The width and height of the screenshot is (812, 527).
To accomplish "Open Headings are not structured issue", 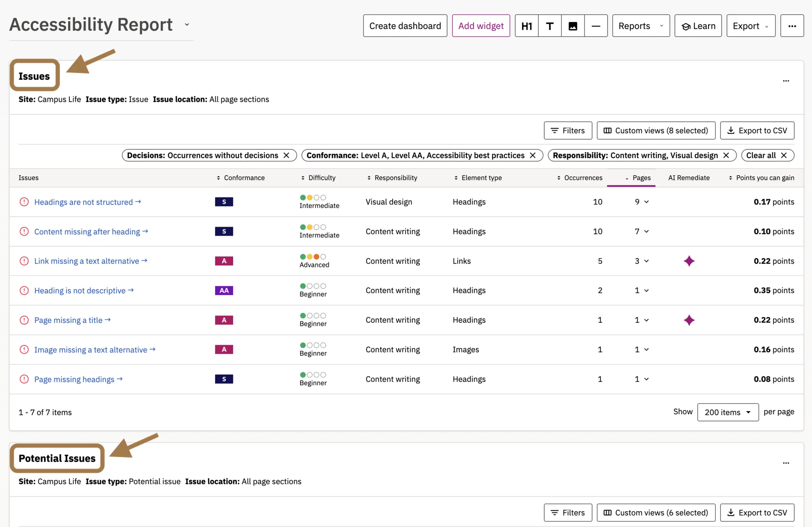I will pos(88,202).
